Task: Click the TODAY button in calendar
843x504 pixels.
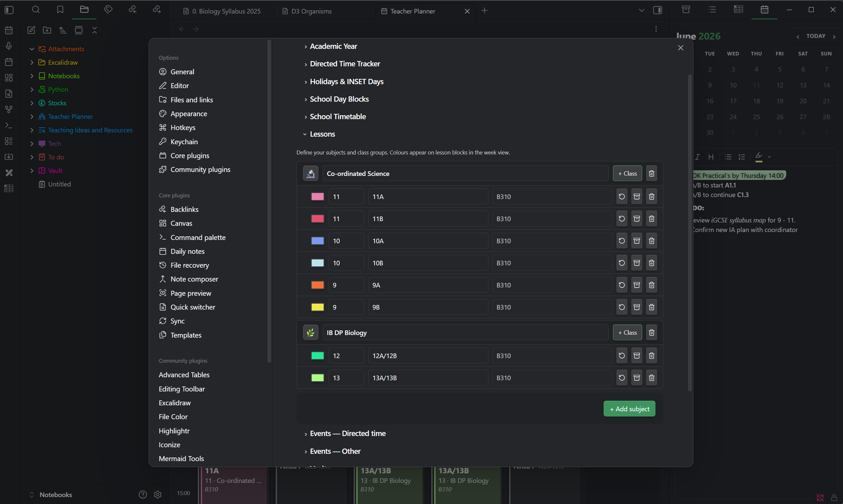Action: [x=816, y=36]
